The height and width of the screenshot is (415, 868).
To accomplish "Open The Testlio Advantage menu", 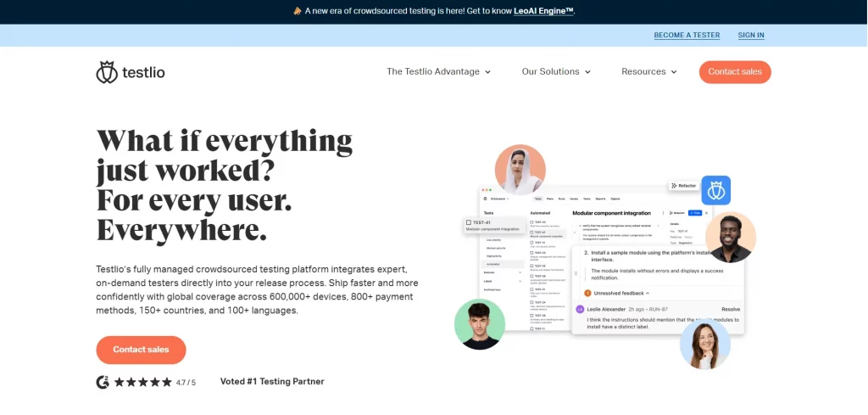I will tap(438, 71).
